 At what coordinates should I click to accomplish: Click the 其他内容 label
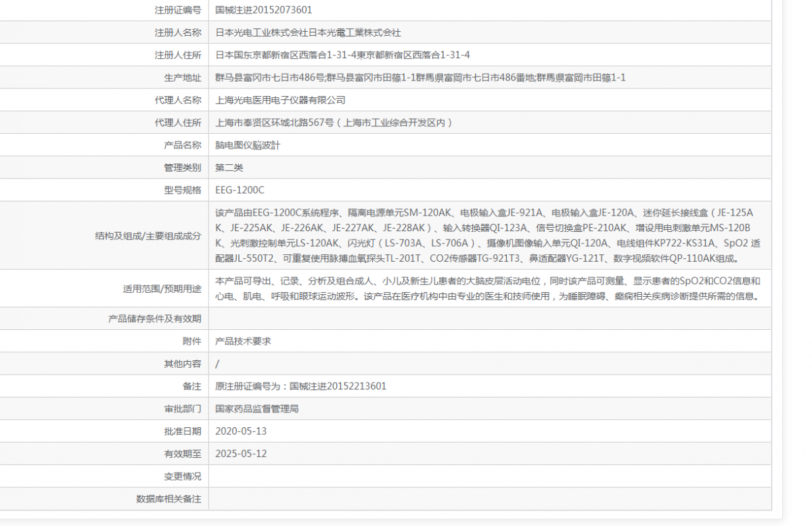[183, 364]
